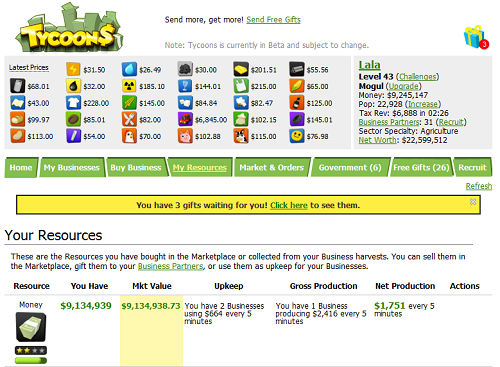Image resolution: width=500 pixels, height=367 pixels.
Task: Select the bread loaf icon at $99.97
Action: [x=17, y=119]
